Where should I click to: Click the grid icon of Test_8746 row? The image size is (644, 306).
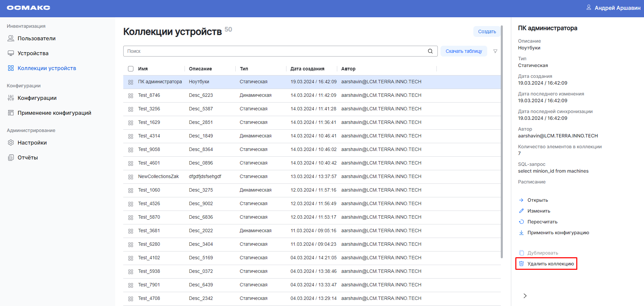[x=131, y=95]
